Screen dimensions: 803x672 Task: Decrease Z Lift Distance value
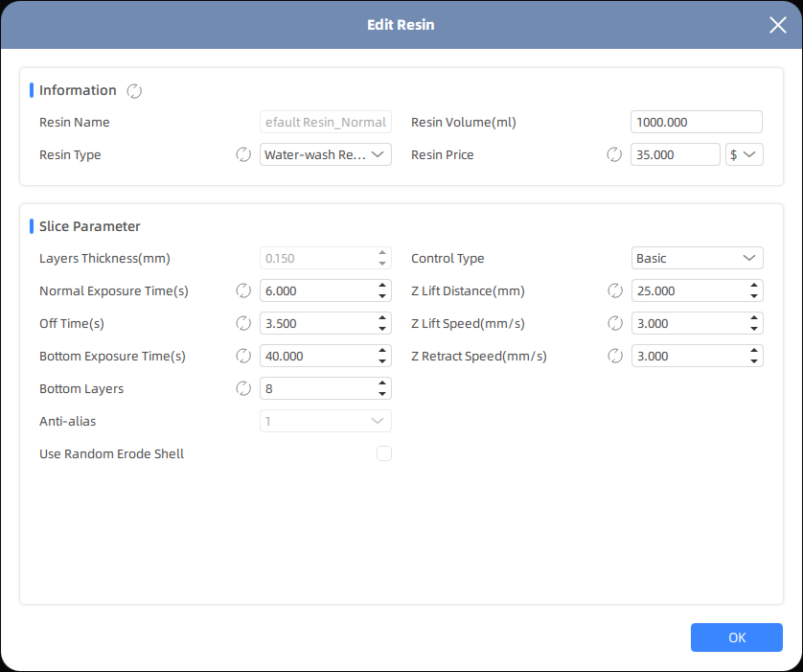coord(754,296)
